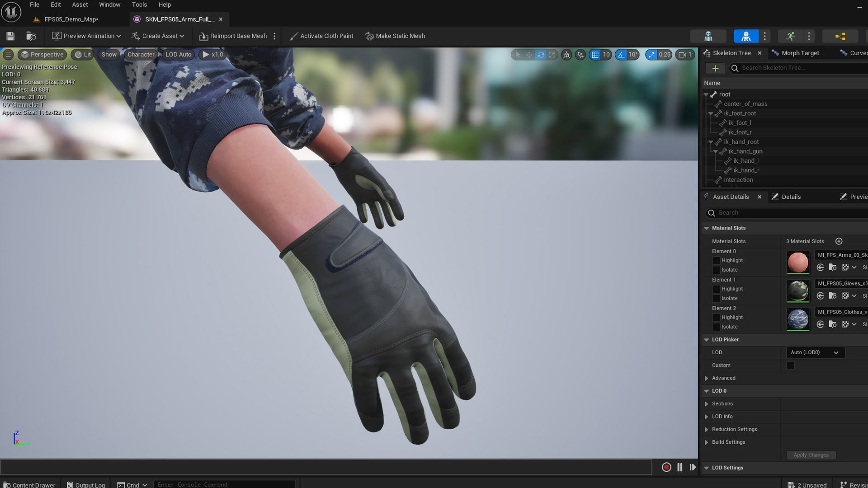Collapse the ik_hand_root bone
868x488 pixels.
[x=711, y=142]
